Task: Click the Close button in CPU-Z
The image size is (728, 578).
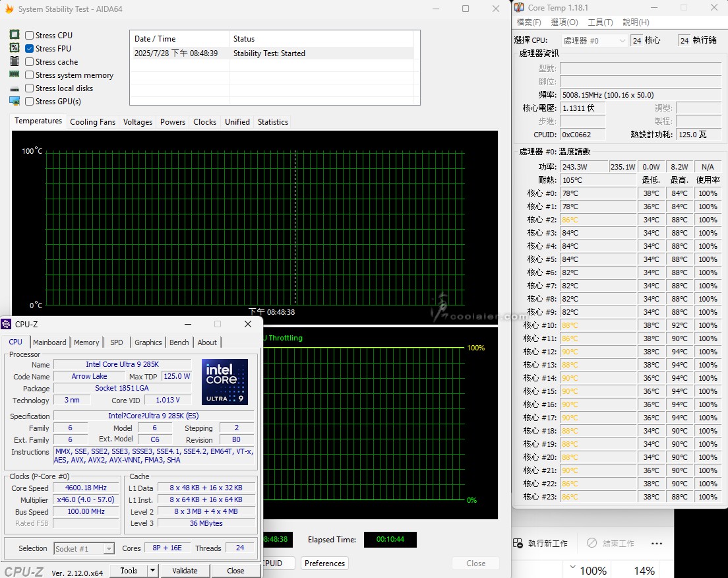Action: pyautogui.click(x=235, y=571)
